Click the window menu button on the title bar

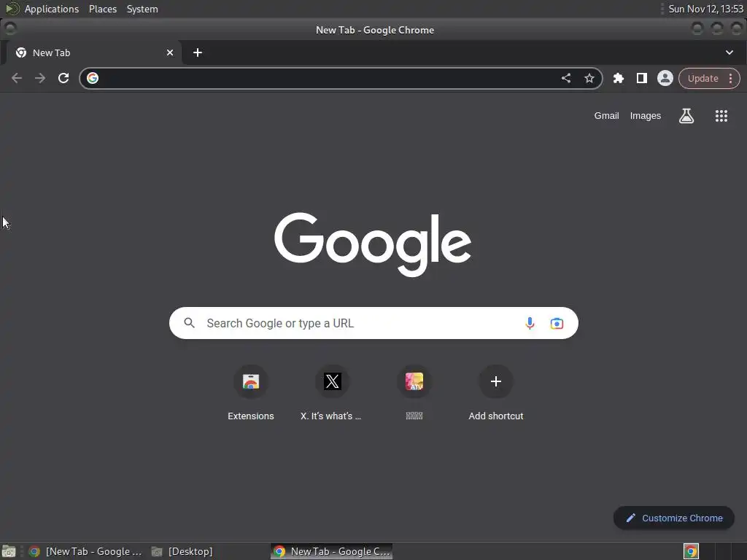pos(10,29)
